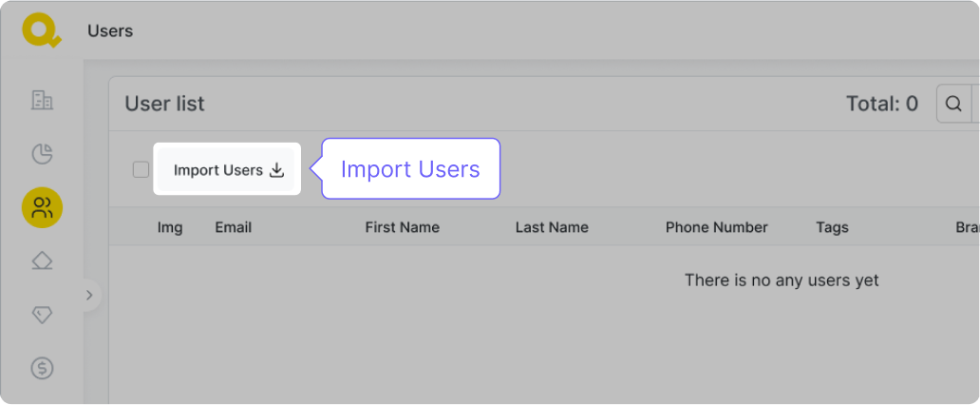Click the Img column header
The width and height of the screenshot is (980, 405).
(170, 227)
